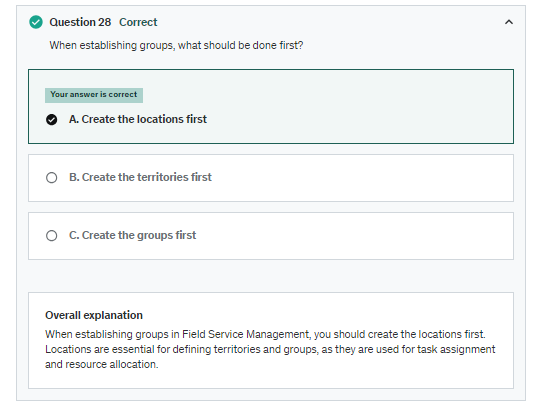Click 'Your answer is correct' badge
Screen dimensions: 552x402
(94, 95)
